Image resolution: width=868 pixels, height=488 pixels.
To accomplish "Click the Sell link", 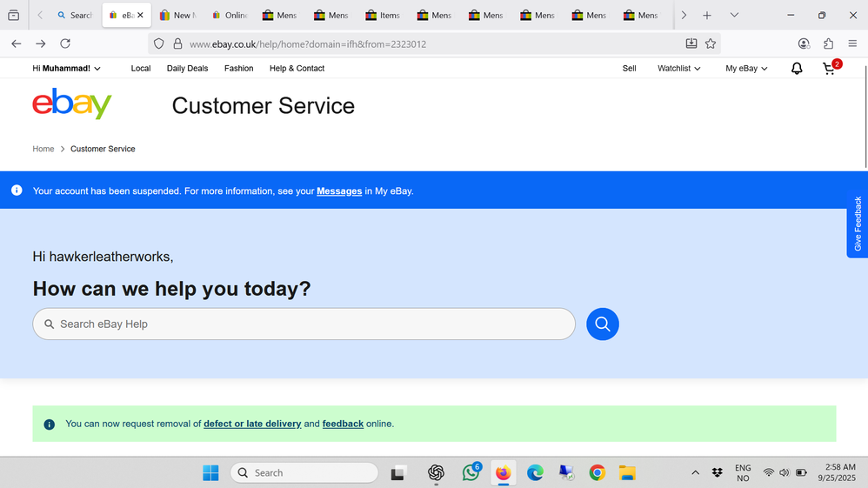I will click(x=630, y=69).
